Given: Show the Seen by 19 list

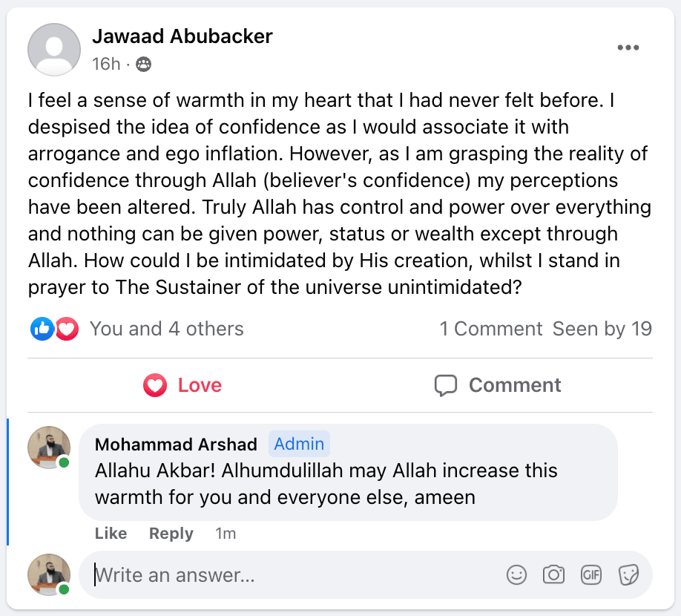Looking at the screenshot, I should (x=602, y=329).
